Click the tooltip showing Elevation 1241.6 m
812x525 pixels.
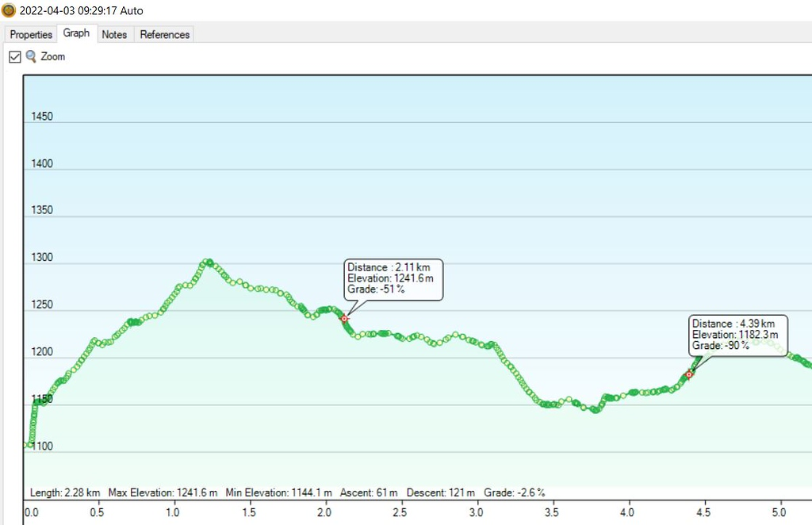tap(393, 278)
